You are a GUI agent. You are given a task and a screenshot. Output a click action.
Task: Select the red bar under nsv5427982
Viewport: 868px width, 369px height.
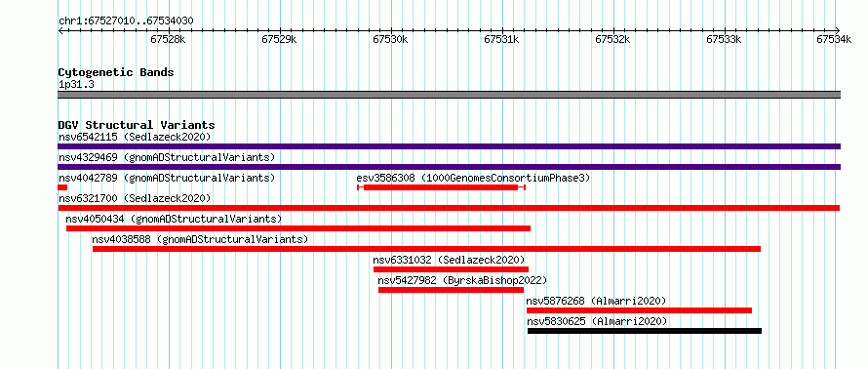(452, 290)
